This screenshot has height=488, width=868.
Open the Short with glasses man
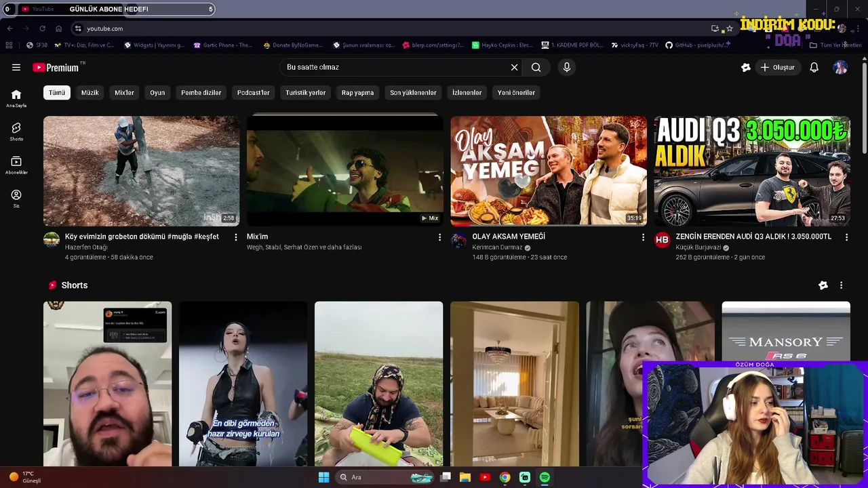click(107, 384)
